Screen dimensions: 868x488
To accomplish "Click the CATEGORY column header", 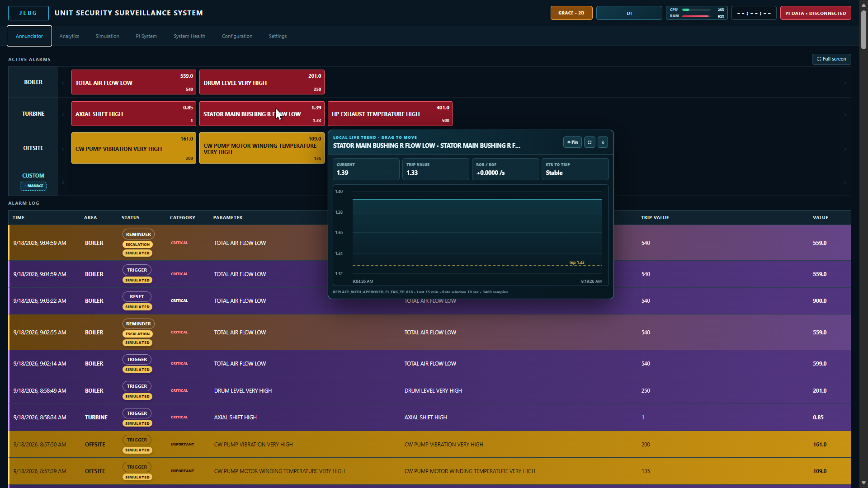I will click(183, 218).
